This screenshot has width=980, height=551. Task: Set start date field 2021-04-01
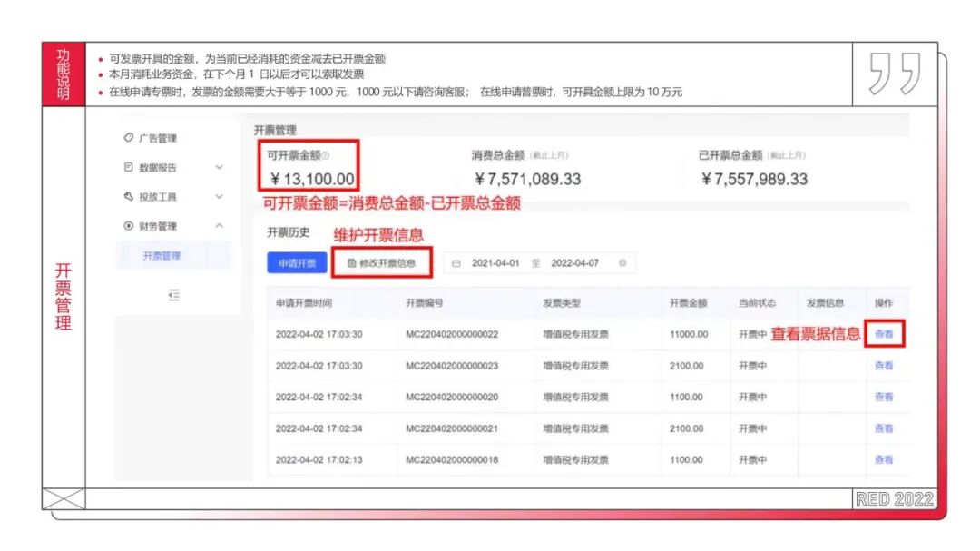coord(495,263)
